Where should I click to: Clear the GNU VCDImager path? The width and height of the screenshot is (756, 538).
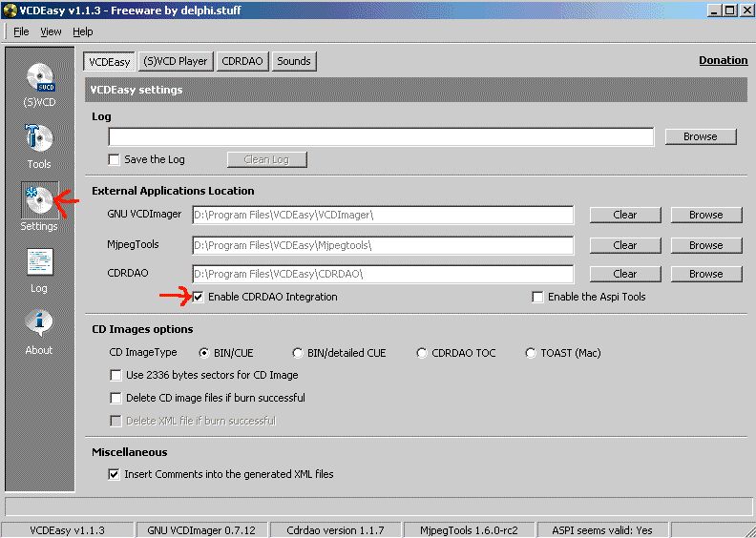pos(625,215)
